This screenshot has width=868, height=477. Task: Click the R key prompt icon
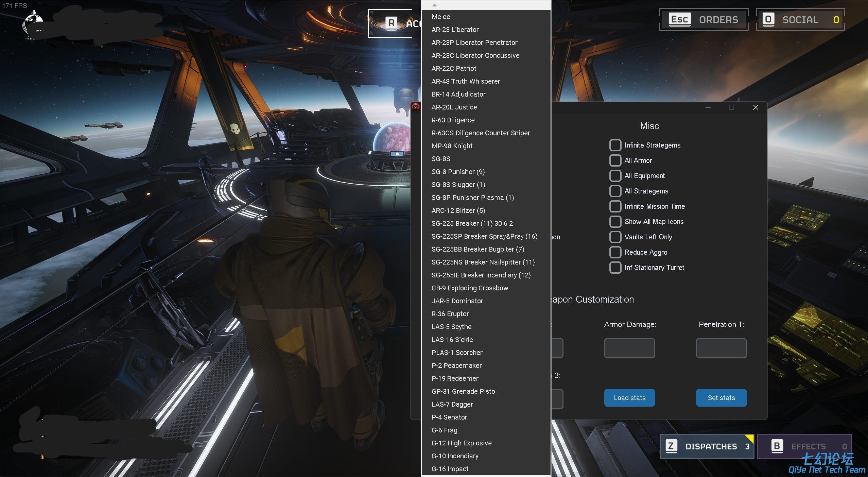click(392, 23)
